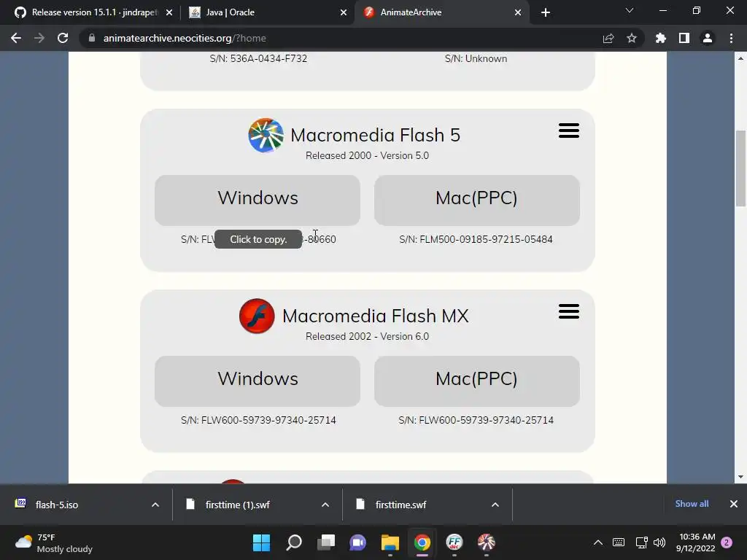Image resolution: width=747 pixels, height=560 pixels.
Task: Copy Flash MX Mac serial number
Action: [476, 421]
